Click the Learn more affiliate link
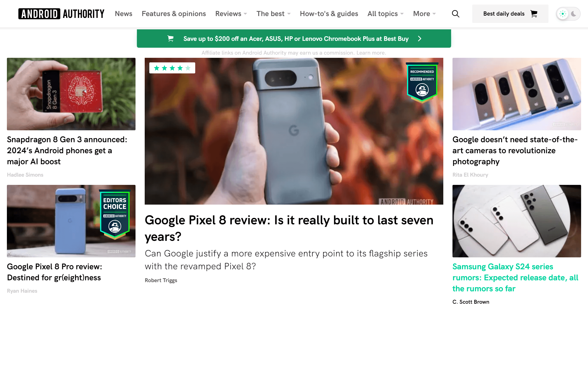Viewport: 588px width, 367px height. (x=371, y=53)
